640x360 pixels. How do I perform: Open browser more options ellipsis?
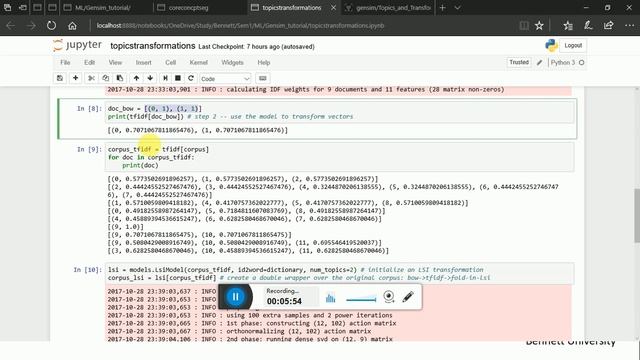[629, 26]
